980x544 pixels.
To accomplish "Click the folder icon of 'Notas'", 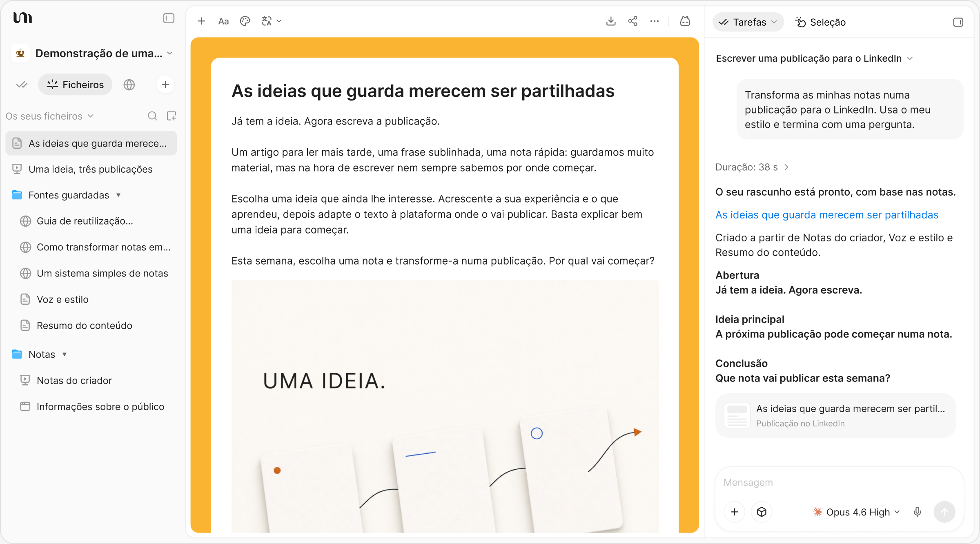I will point(17,354).
